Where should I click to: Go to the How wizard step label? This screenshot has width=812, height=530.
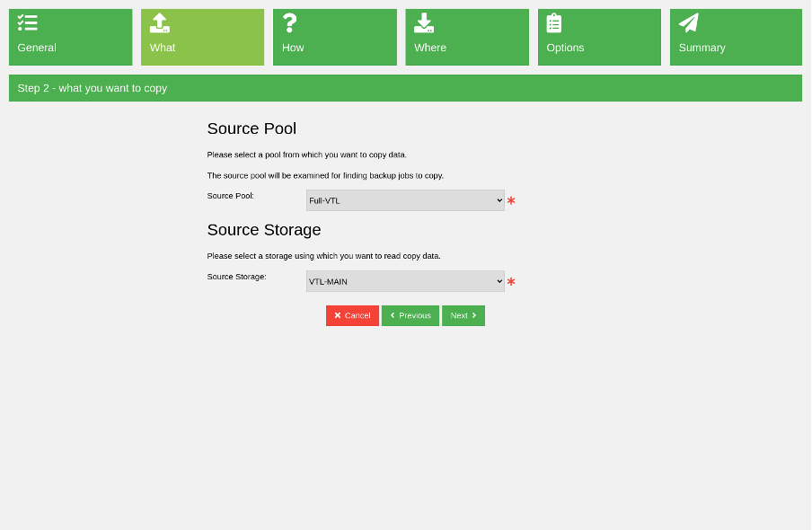[293, 48]
